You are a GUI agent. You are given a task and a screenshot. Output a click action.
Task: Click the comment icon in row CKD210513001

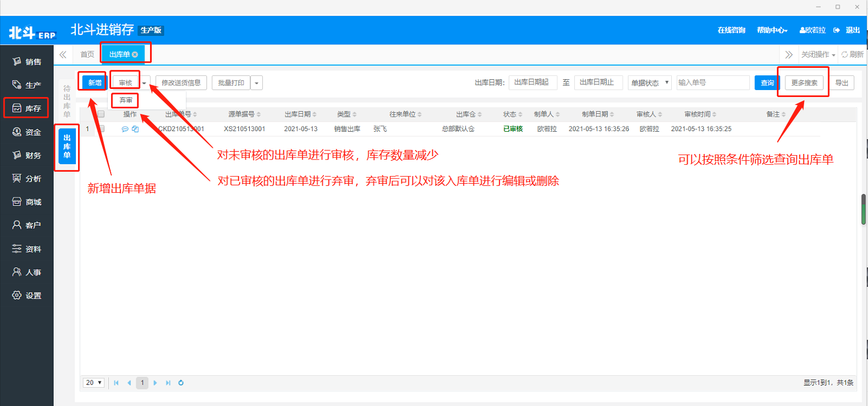pos(125,129)
